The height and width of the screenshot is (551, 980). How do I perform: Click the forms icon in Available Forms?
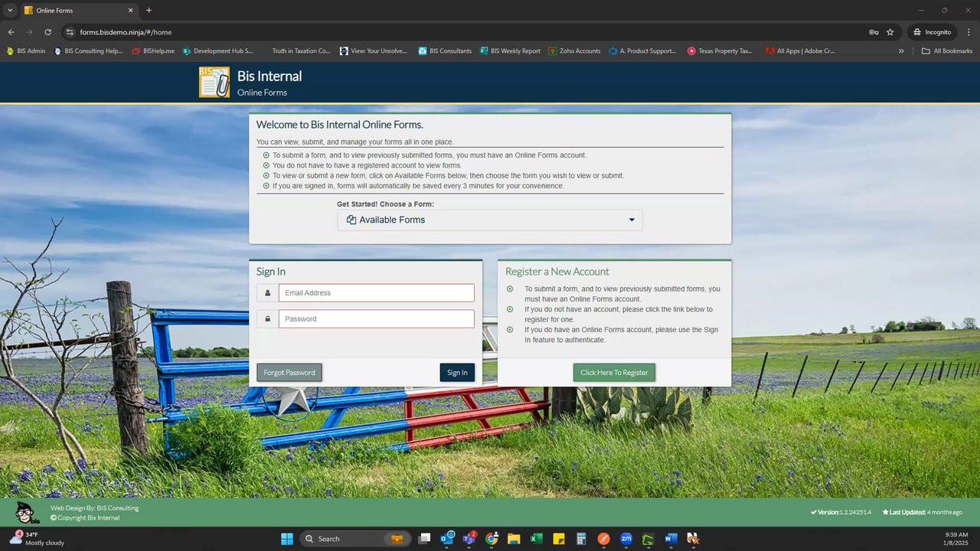(351, 220)
